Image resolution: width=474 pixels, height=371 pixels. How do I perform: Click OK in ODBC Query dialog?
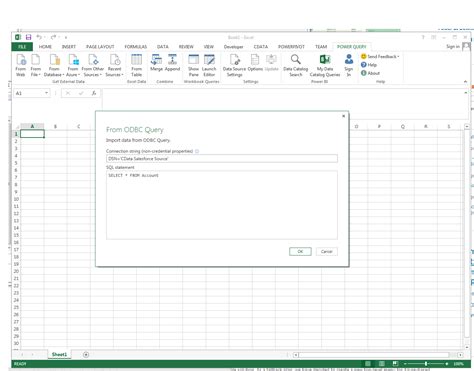(300, 251)
